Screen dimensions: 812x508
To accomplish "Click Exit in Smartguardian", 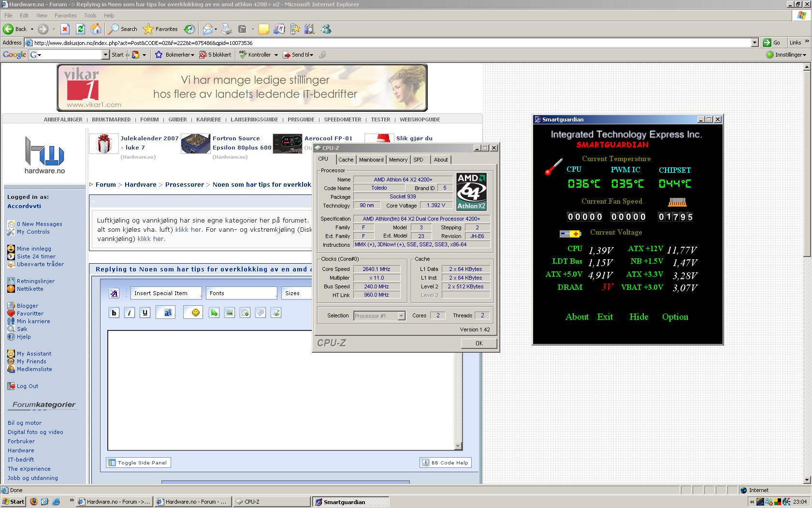I will click(x=605, y=317).
